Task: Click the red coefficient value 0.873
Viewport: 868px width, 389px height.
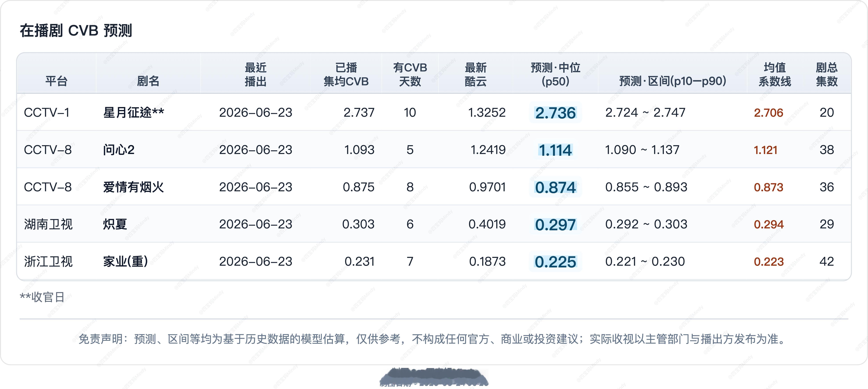Action: (x=769, y=187)
